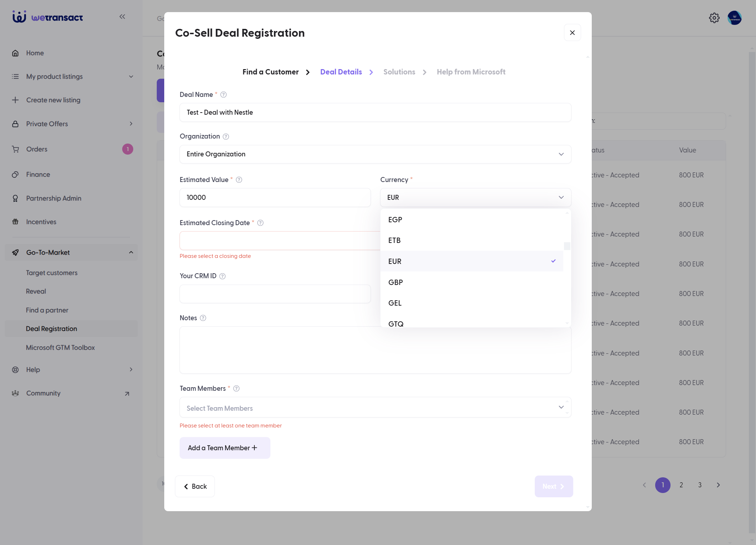Go to Find a Customer step
Image resolution: width=756 pixels, height=545 pixels.
[270, 72]
